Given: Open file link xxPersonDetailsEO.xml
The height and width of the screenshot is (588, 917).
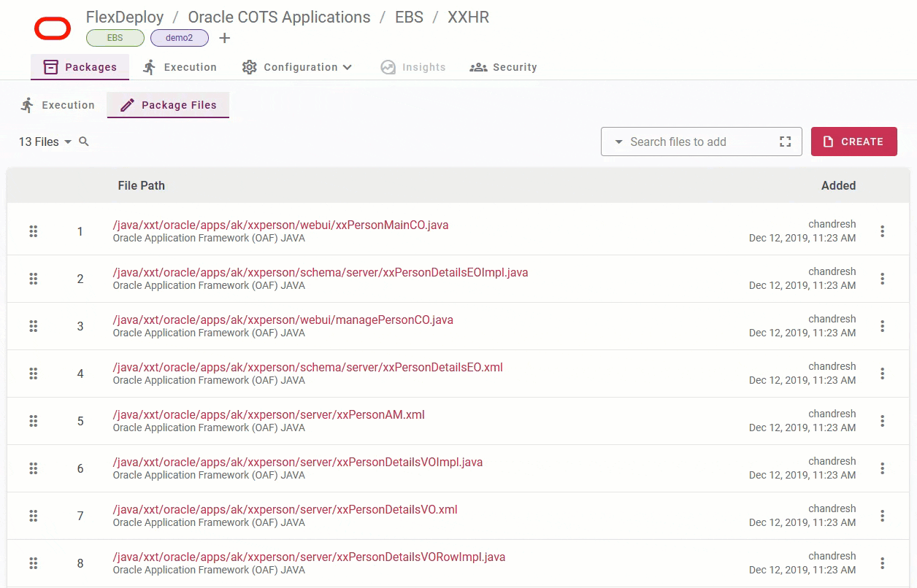Looking at the screenshot, I should tap(308, 367).
